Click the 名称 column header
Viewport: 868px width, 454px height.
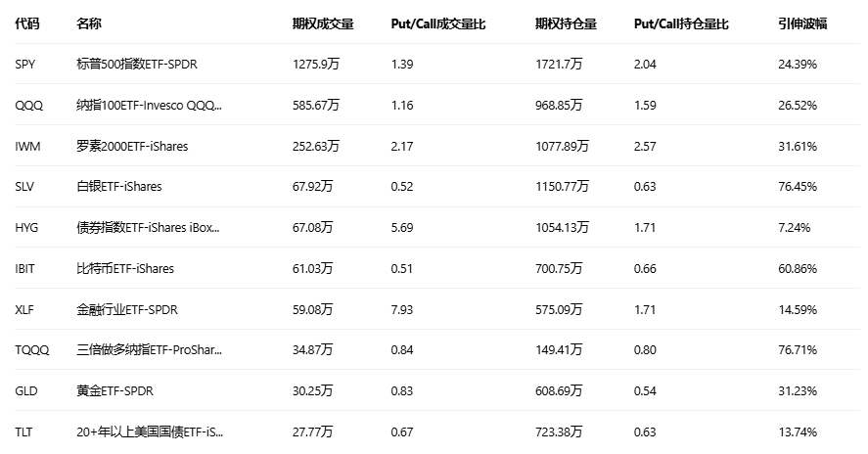(88, 23)
